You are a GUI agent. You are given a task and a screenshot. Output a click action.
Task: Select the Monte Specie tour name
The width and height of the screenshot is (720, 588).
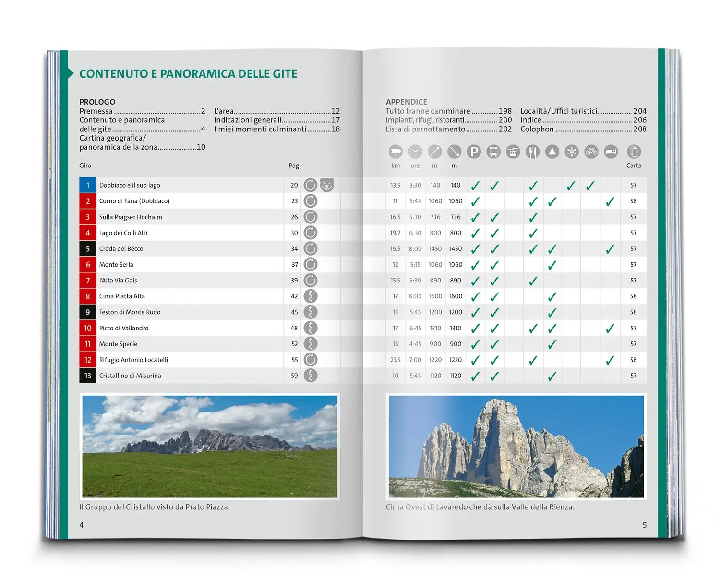(x=118, y=344)
